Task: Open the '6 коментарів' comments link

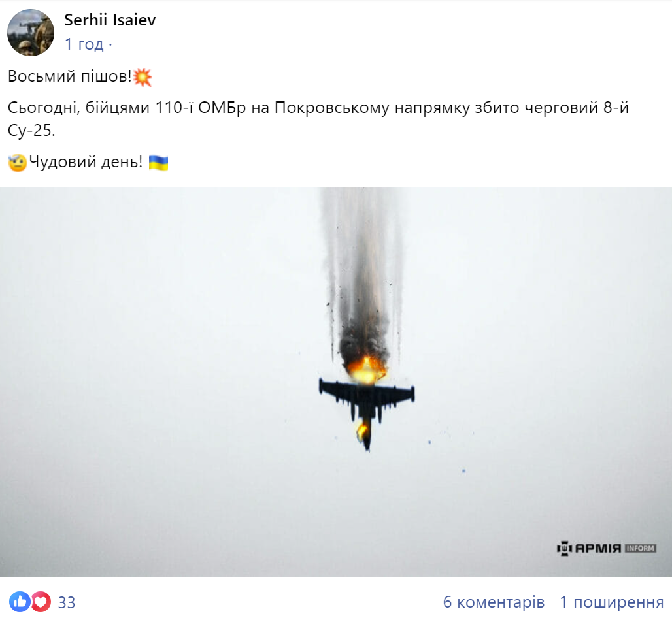Action: tap(494, 602)
